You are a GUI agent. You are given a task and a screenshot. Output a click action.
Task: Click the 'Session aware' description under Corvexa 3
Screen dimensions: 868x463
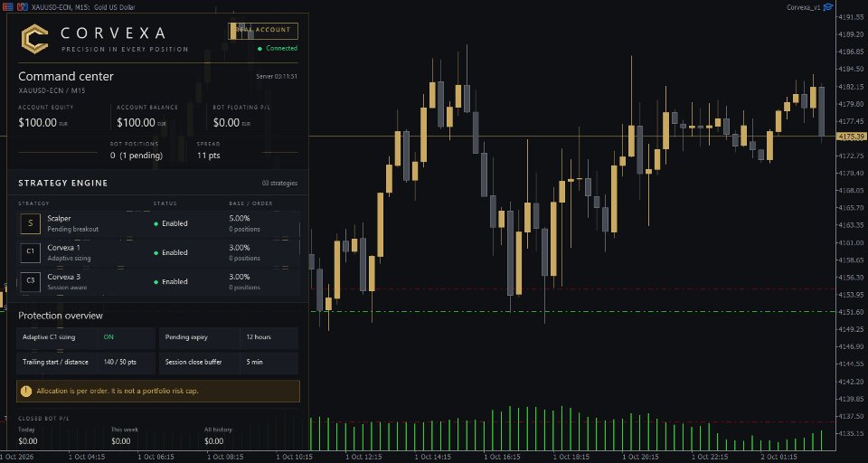(67, 288)
